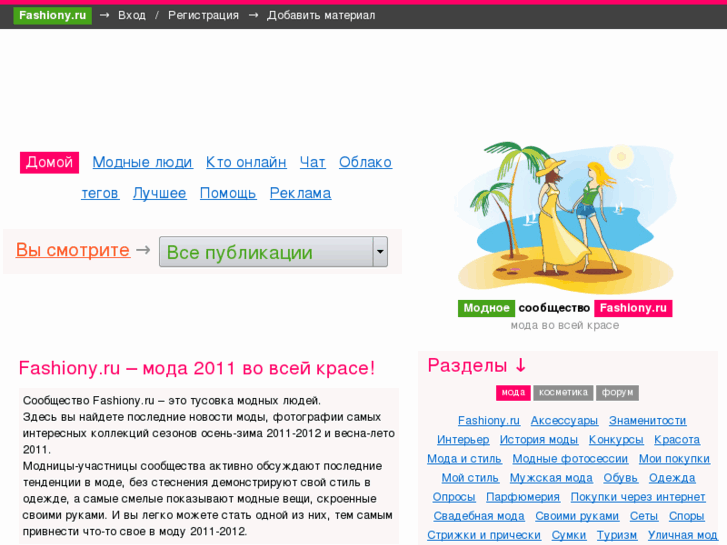Click the slogan мода во всей красе
This screenshot has width=727, height=545.
click(x=565, y=325)
